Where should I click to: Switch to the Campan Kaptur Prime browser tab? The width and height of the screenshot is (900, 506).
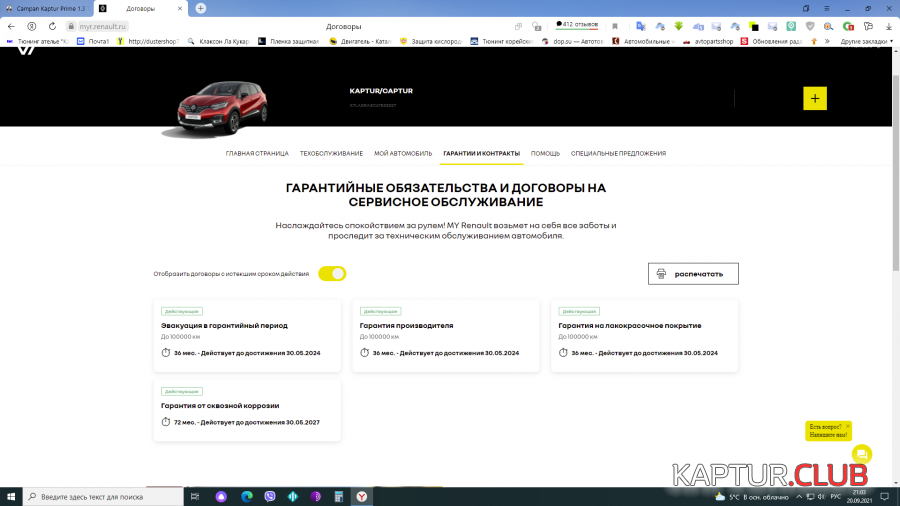[46, 9]
